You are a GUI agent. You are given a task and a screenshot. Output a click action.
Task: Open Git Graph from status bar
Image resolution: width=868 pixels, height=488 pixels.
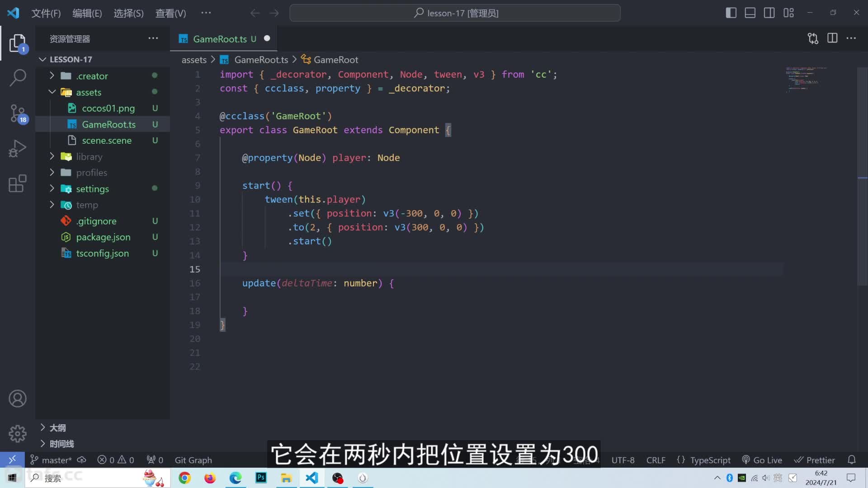(x=193, y=460)
